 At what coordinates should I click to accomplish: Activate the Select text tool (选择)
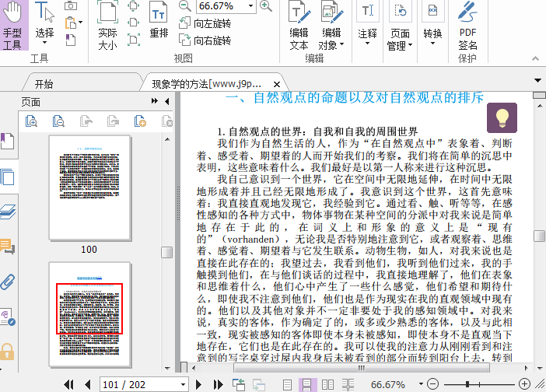44,24
